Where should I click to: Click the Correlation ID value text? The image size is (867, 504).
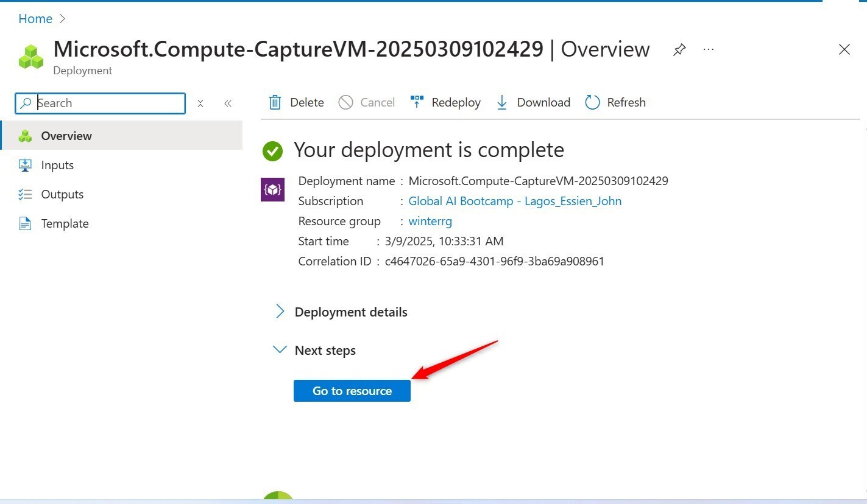[495, 261]
